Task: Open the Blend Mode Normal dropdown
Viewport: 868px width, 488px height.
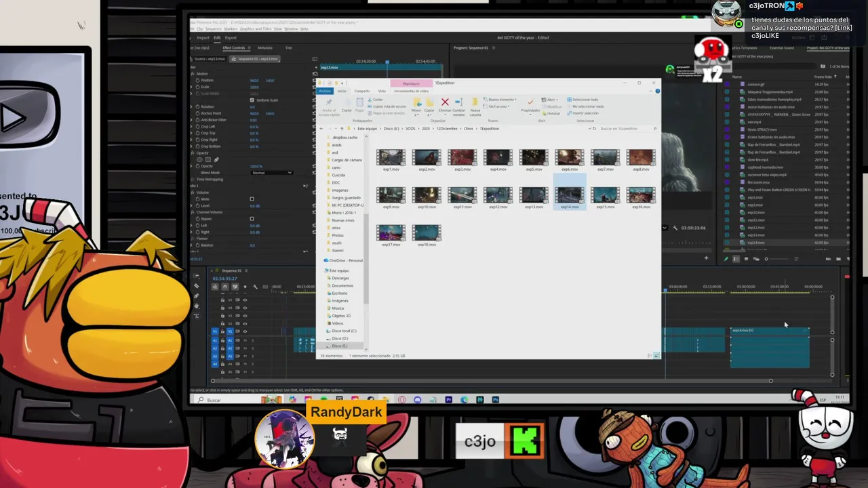Action: [272, 172]
